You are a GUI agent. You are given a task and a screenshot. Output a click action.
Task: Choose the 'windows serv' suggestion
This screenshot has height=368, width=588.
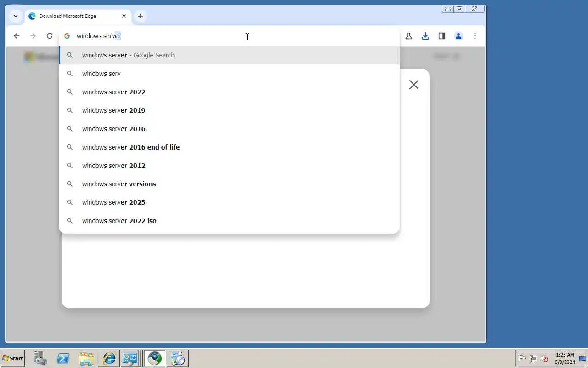tap(229, 74)
